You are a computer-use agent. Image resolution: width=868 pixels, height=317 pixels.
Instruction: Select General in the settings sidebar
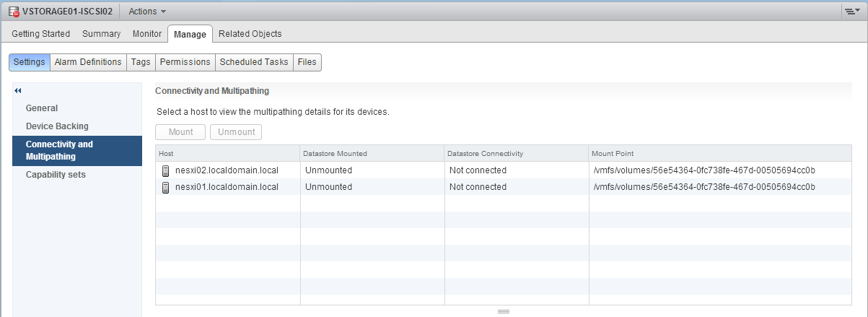point(42,108)
